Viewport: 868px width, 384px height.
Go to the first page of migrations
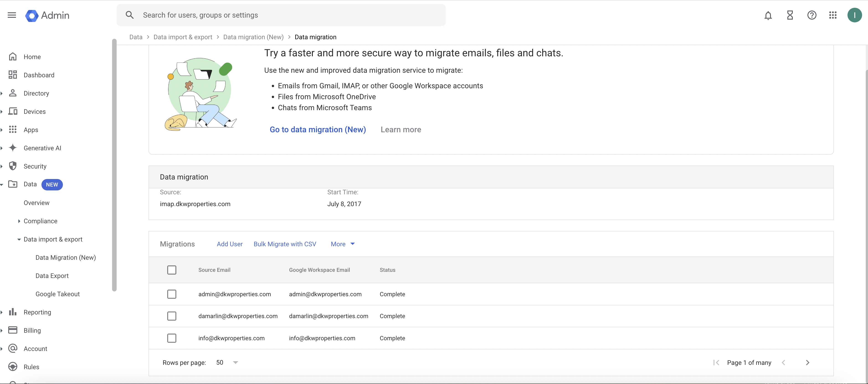(x=716, y=362)
